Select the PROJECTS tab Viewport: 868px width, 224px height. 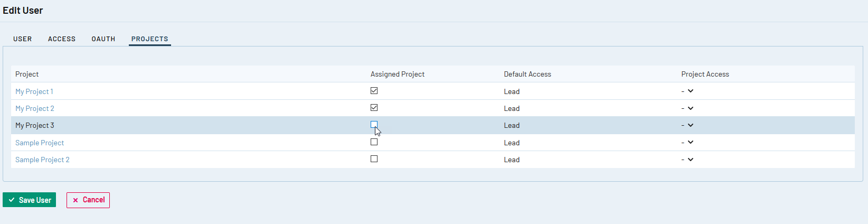pyautogui.click(x=149, y=39)
